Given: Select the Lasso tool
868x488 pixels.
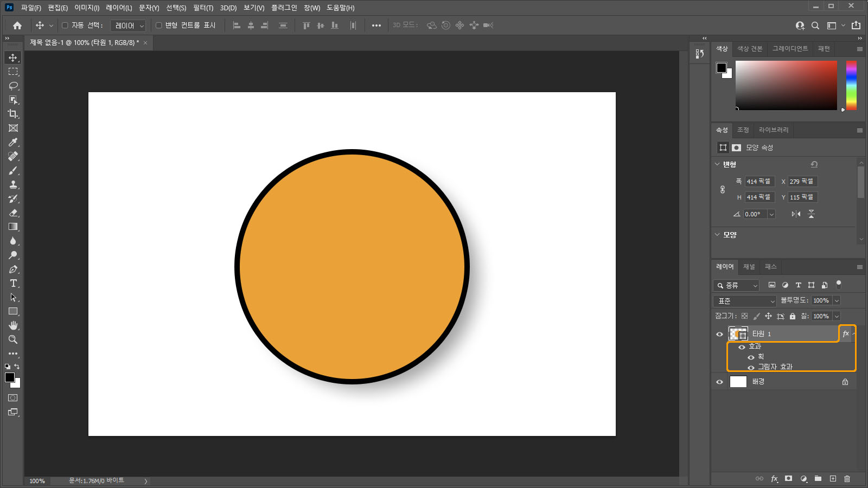Looking at the screenshot, I should point(13,86).
